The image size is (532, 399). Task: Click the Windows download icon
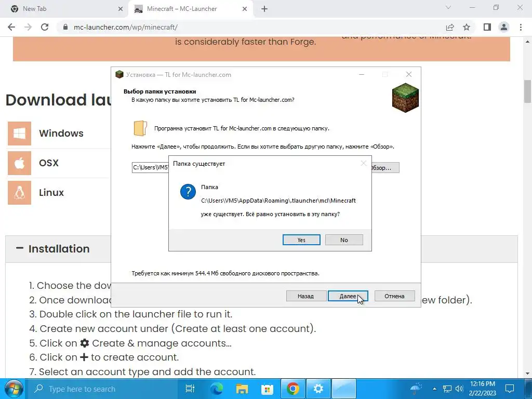[x=19, y=134]
